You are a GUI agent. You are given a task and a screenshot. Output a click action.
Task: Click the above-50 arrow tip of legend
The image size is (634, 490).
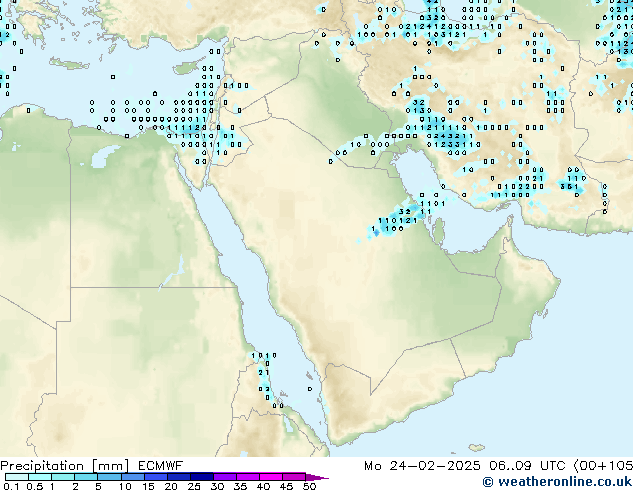point(317,478)
